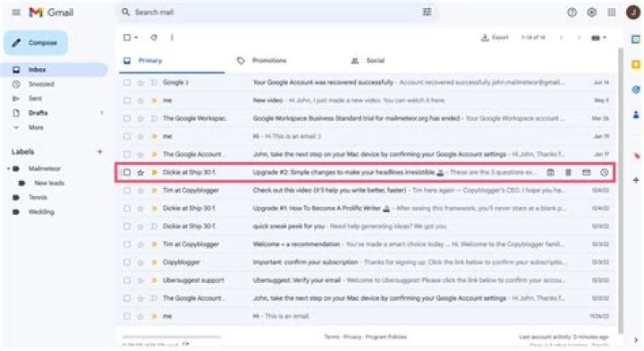Expand the Mailmeteor label tree
644x351 pixels.
pyautogui.click(x=8, y=168)
